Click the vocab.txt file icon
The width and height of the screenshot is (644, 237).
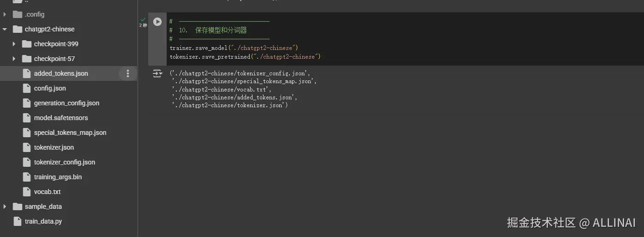click(x=26, y=192)
